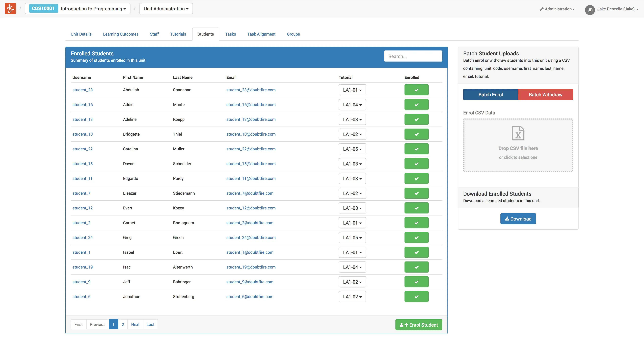Click enrolled checkmark for Isabel Ebert
The width and height of the screenshot is (644, 338).
pos(416,252)
